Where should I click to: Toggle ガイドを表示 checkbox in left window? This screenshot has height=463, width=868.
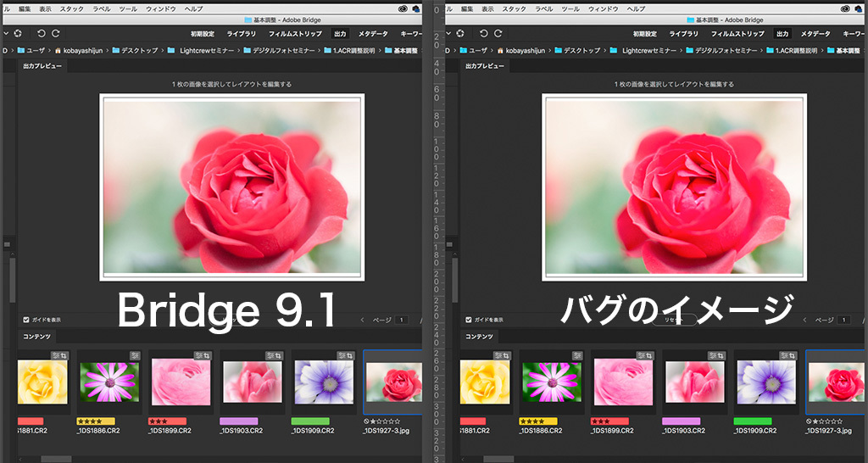click(x=26, y=320)
